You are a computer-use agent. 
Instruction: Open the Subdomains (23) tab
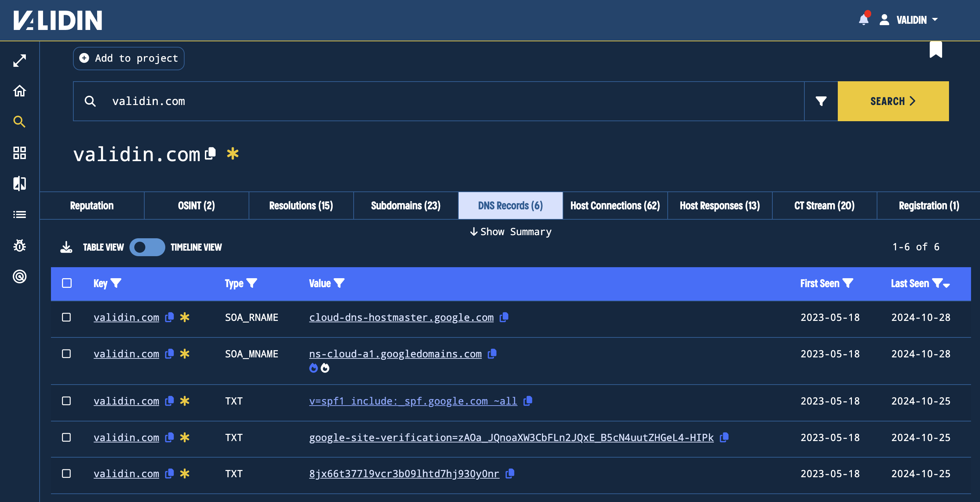(x=406, y=206)
